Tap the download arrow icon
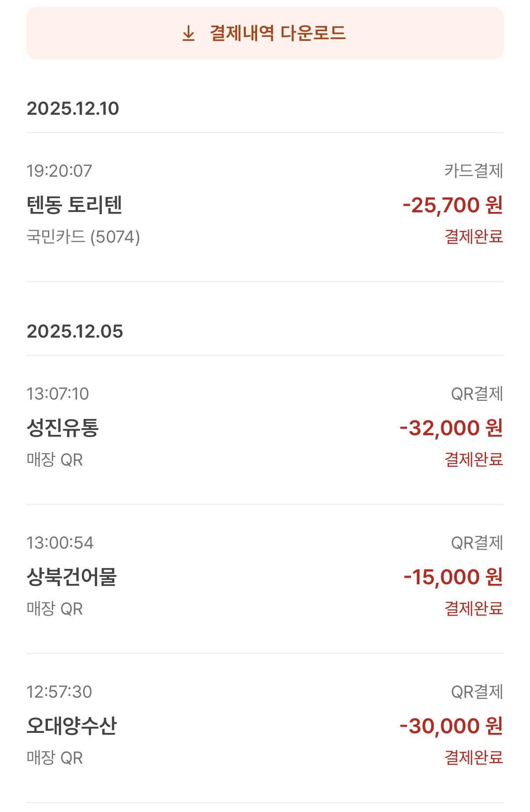This screenshot has width=530, height=812. 189,33
